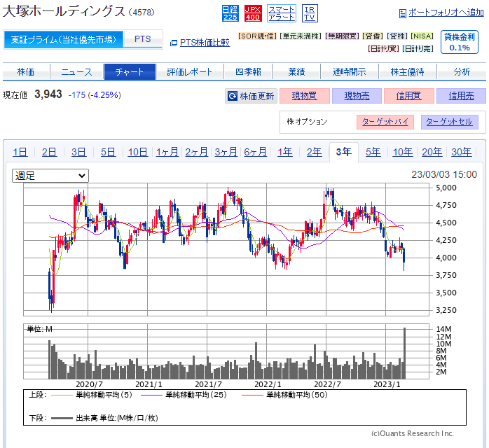Open the 業績 tab
The image size is (489, 448).
[x=296, y=72]
